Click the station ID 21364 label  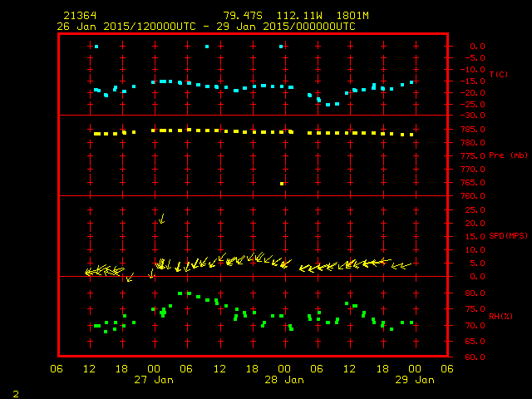79,16
